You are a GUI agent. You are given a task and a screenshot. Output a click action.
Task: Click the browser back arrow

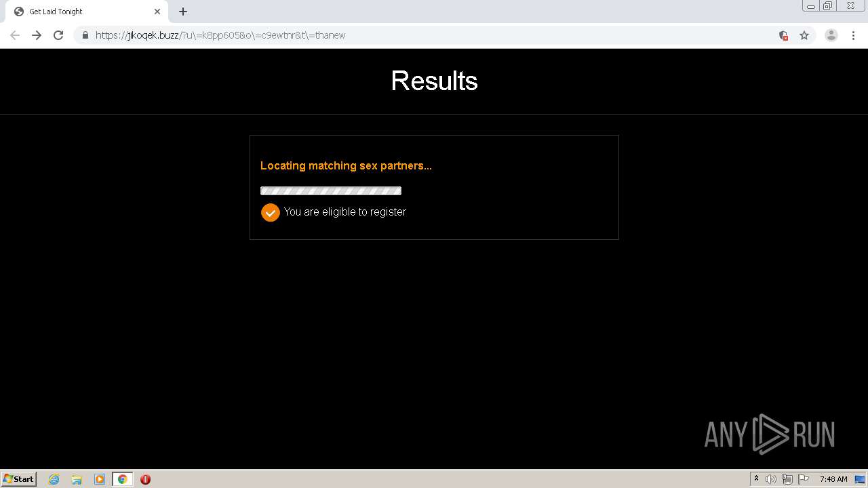click(x=15, y=35)
